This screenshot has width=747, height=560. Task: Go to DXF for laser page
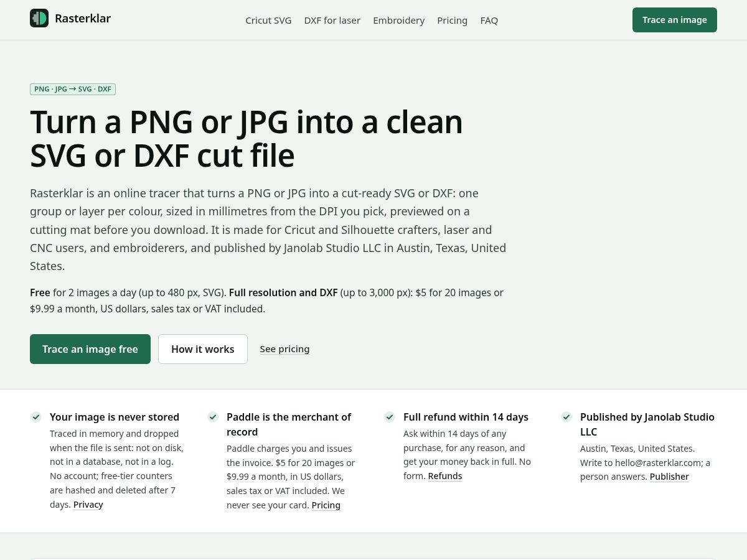tap(332, 20)
